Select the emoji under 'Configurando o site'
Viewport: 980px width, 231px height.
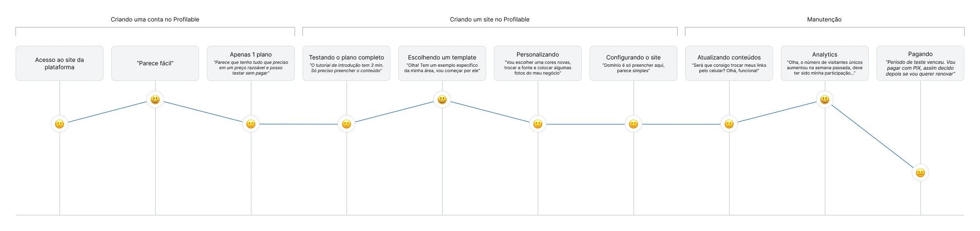click(633, 124)
